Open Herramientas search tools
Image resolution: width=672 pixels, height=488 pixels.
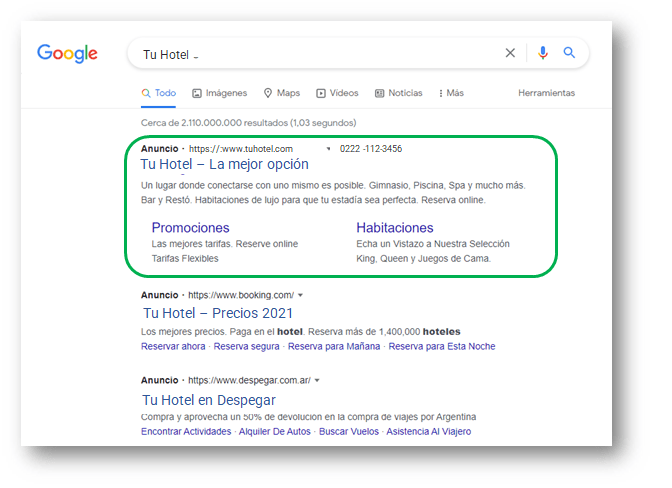pyautogui.click(x=546, y=93)
